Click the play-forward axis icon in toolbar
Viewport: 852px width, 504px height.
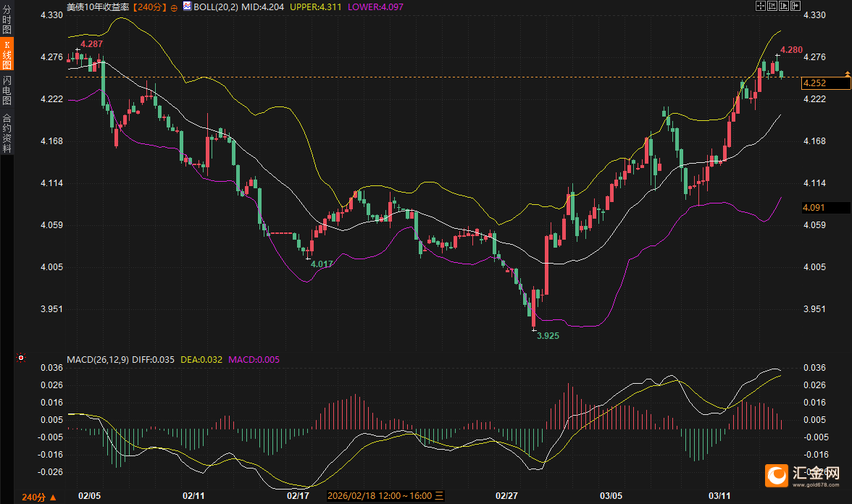(784, 6)
